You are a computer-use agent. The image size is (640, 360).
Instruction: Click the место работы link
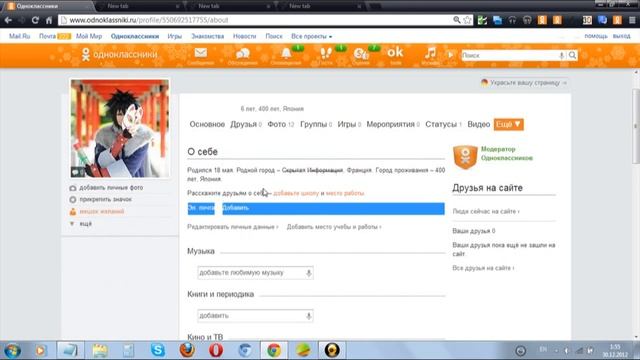pos(345,193)
